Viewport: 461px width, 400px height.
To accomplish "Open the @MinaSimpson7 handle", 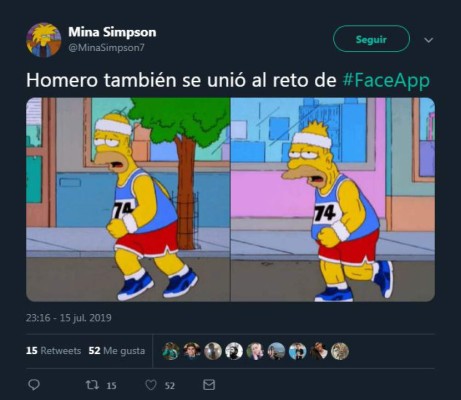I will (106, 48).
